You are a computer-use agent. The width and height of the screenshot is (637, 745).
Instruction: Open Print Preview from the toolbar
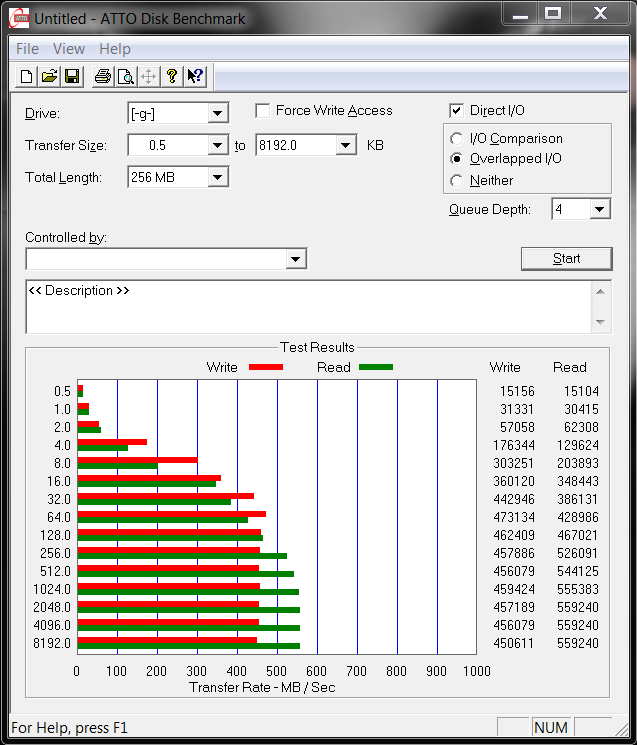coord(125,77)
